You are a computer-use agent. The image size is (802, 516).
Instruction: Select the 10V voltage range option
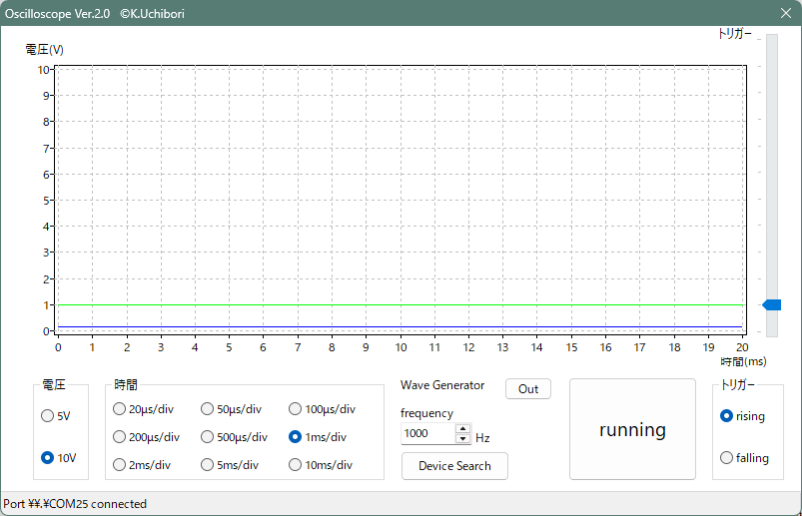pyautogui.click(x=47, y=457)
